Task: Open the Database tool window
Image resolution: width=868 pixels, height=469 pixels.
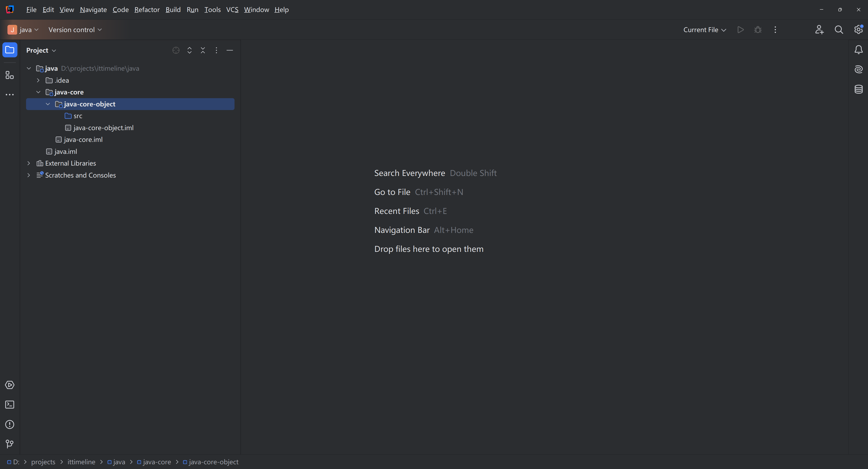Action: (x=858, y=89)
